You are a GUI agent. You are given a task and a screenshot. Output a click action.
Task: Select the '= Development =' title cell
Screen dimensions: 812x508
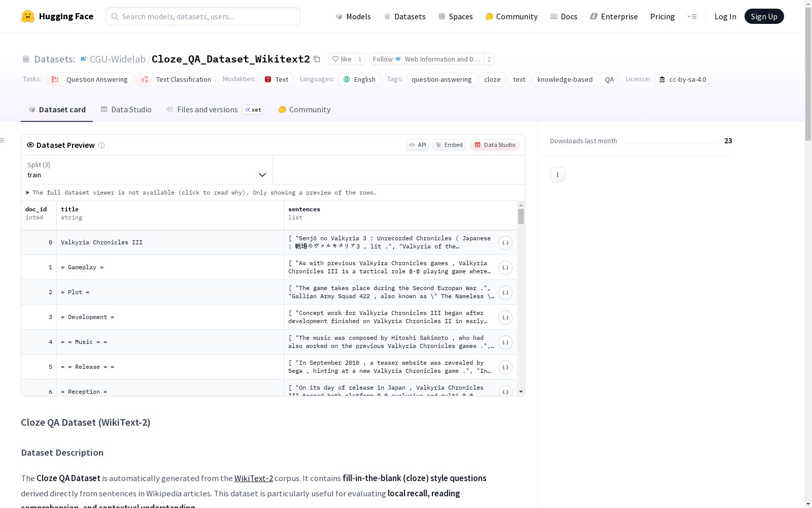170,317
